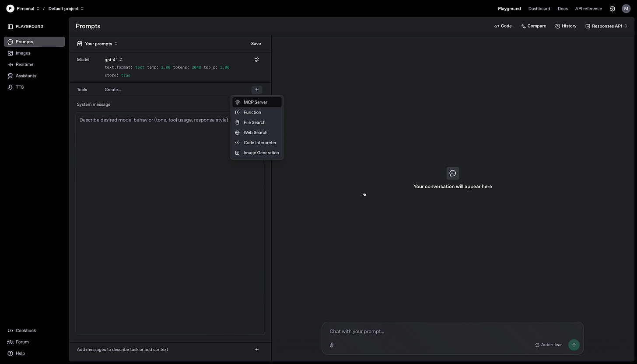Select Prompts in the sidebar
The width and height of the screenshot is (637, 364).
point(35,42)
